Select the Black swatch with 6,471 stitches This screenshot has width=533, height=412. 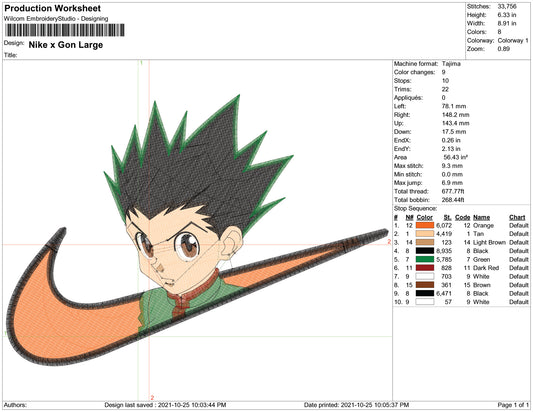point(425,293)
